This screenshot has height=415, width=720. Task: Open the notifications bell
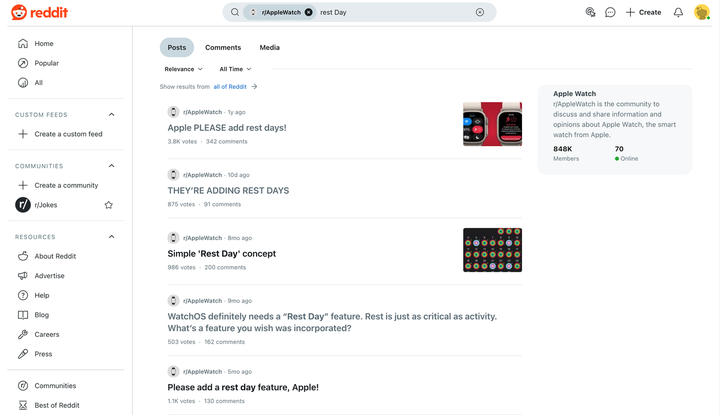click(678, 12)
